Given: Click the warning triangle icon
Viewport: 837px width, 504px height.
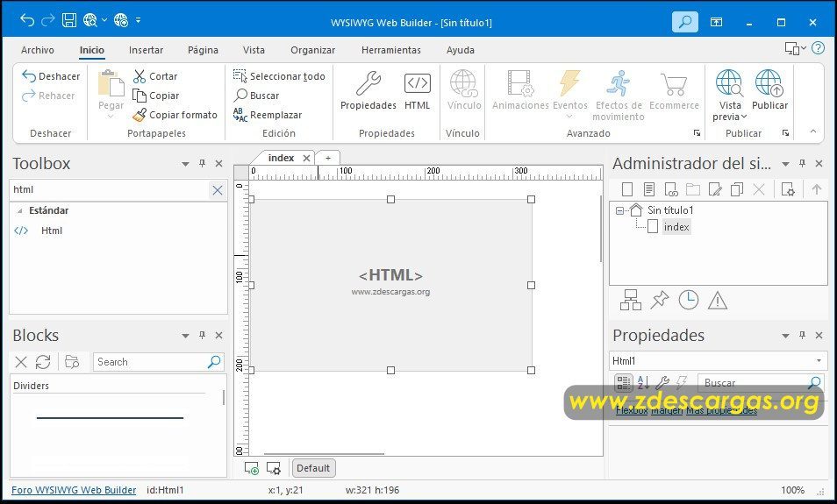Looking at the screenshot, I should (x=718, y=301).
